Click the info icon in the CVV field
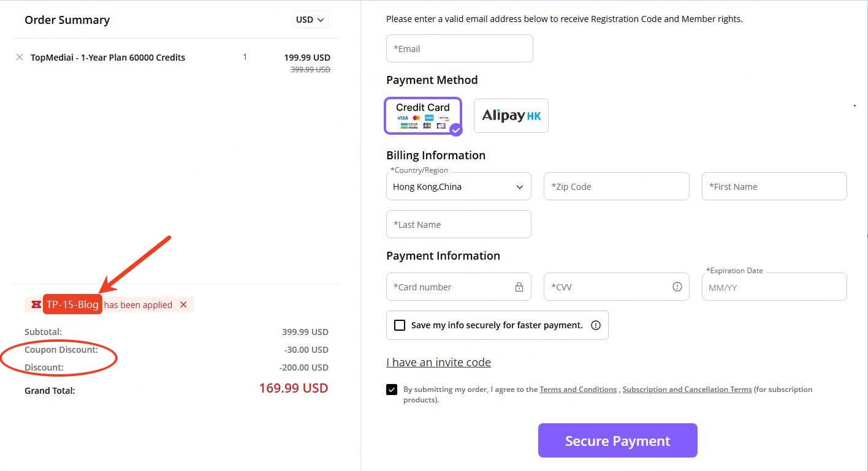 point(677,287)
